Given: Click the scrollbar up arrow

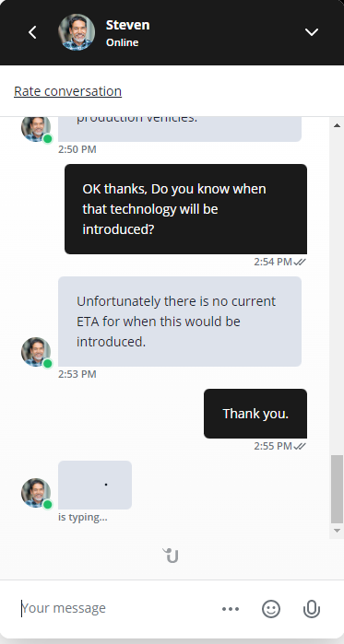Looking at the screenshot, I should click(337, 125).
